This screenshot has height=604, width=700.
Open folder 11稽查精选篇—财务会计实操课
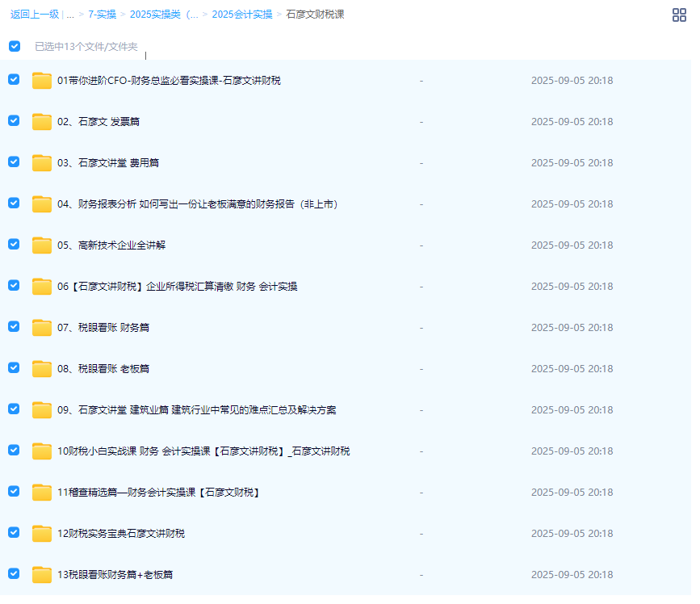(x=159, y=493)
